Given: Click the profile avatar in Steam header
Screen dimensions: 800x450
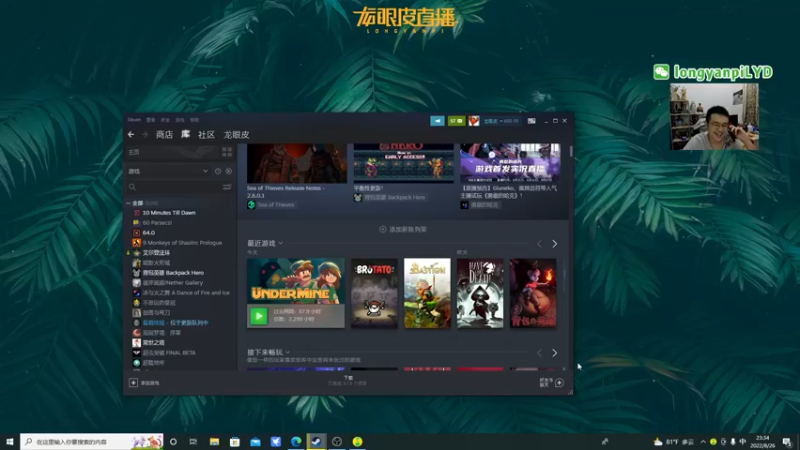Looking at the screenshot, I should tap(474, 121).
